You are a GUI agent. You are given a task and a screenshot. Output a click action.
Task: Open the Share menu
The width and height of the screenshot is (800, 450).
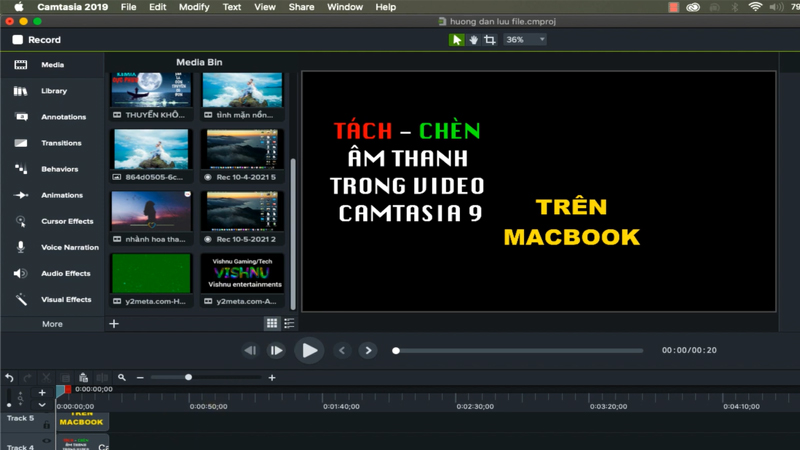tap(301, 7)
